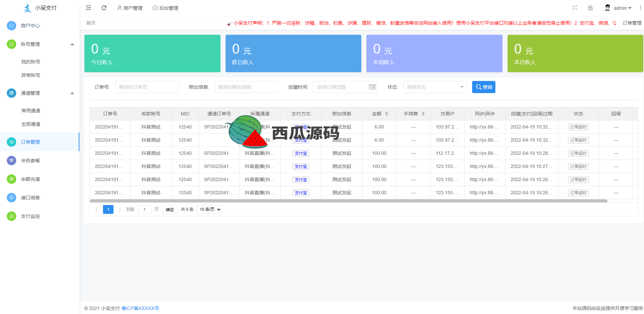Click the 账号管理 green user icon
The width and height of the screenshot is (644, 314).
click(x=11, y=44)
